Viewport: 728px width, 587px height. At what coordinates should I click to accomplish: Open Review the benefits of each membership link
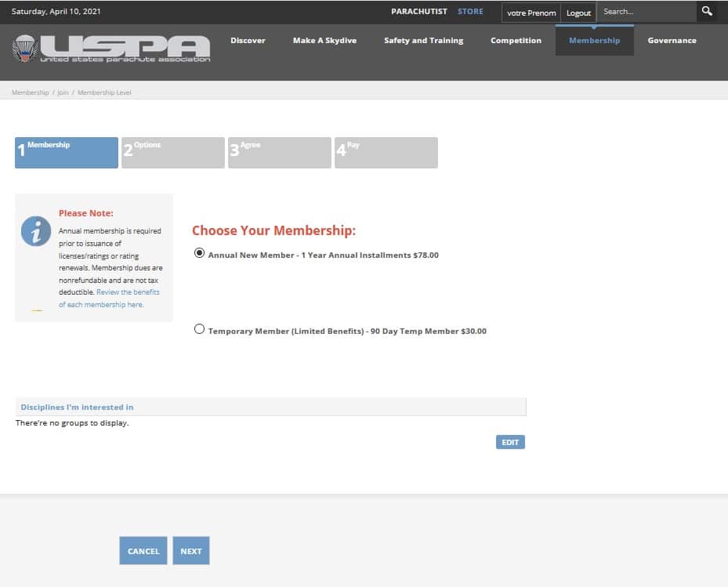pyautogui.click(x=109, y=298)
